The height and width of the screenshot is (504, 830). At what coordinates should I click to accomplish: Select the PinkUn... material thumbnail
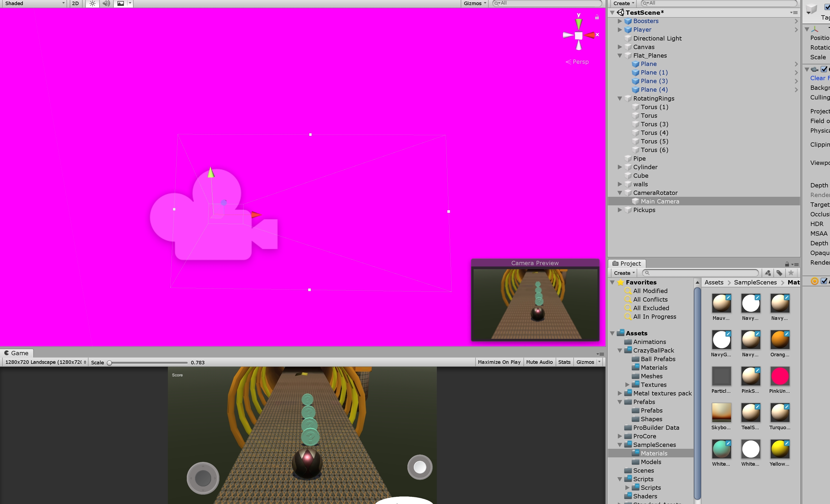[x=780, y=376]
